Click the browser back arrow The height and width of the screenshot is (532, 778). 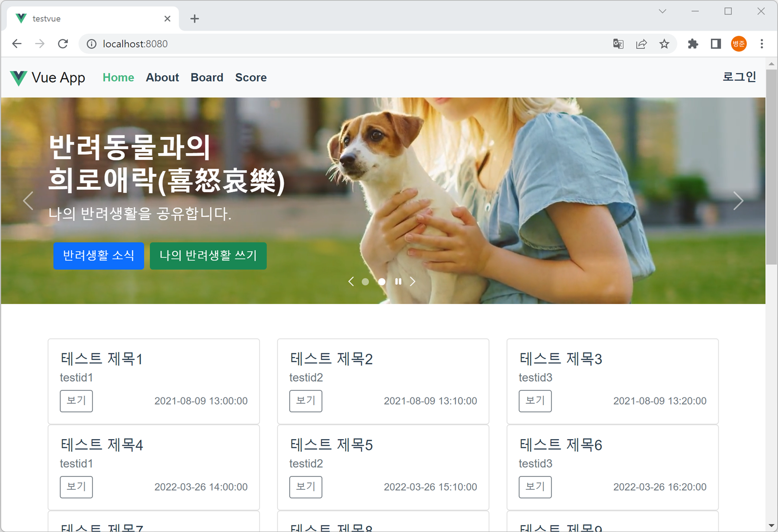click(17, 44)
